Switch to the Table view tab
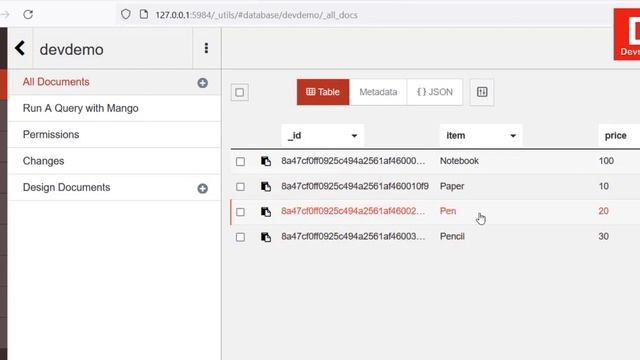The image size is (640, 360). pyautogui.click(x=323, y=92)
